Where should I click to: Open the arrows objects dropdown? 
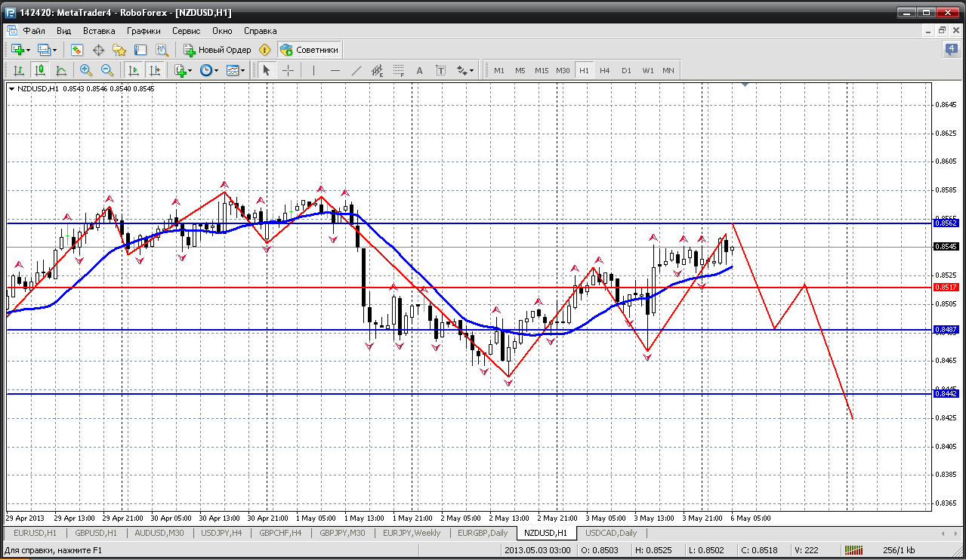(x=465, y=70)
